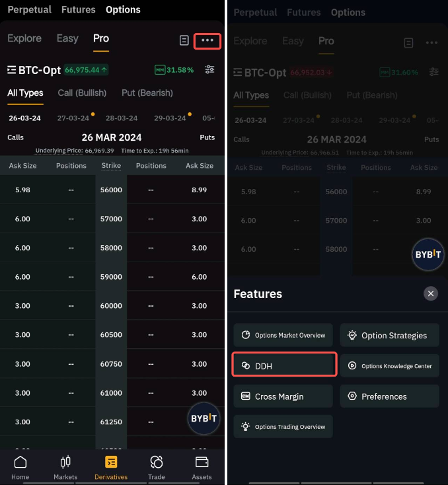Switch to Futures tab on left screen
This screenshot has height=485, width=448.
click(78, 10)
